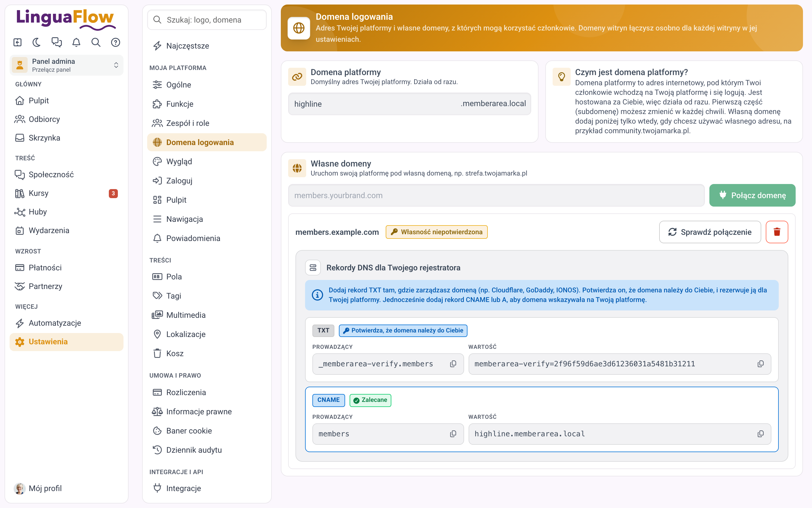812x508 pixels.
Task: Copy the CNAME value highline.memberarea.local
Action: click(760, 434)
